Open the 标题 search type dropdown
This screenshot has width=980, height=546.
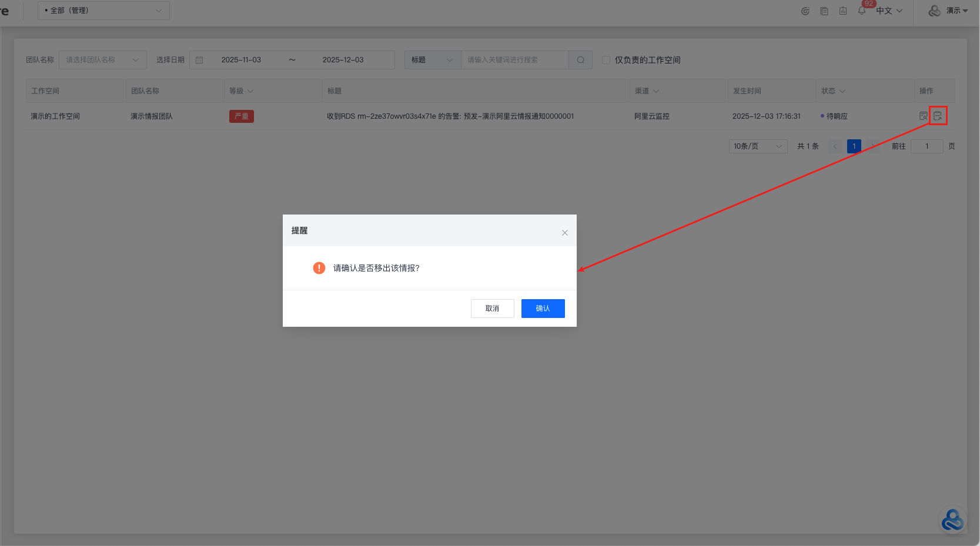click(x=432, y=60)
